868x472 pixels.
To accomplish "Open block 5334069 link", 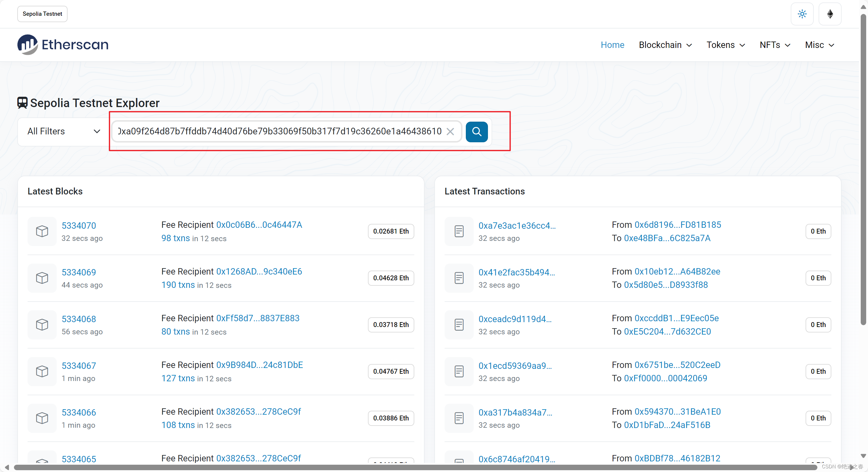I will [x=79, y=272].
